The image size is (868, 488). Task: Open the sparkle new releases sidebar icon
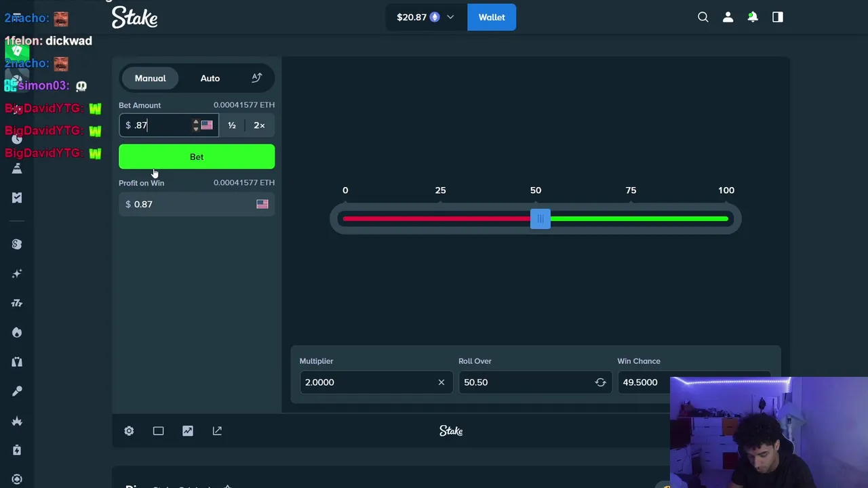click(17, 274)
